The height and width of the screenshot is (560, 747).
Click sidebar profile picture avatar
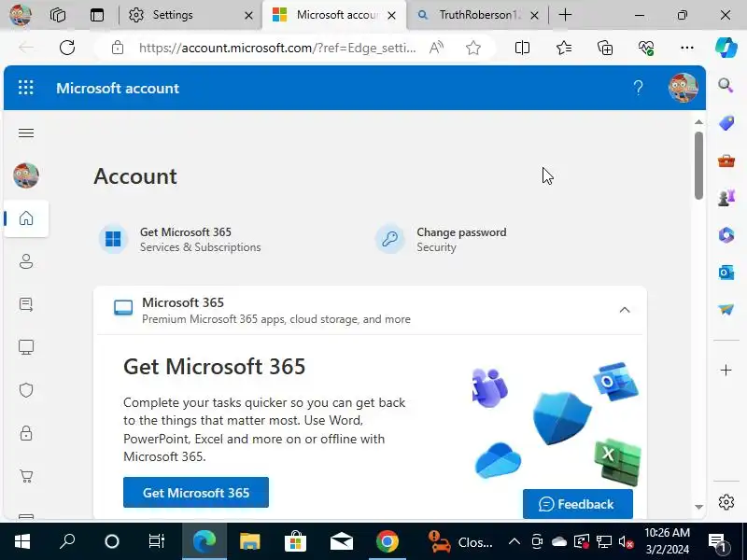pos(26,175)
